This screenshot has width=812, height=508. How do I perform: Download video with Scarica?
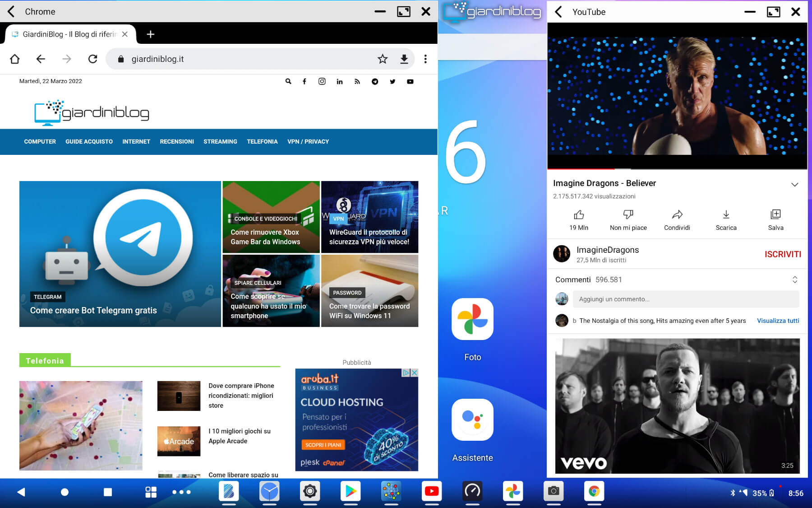point(726,220)
